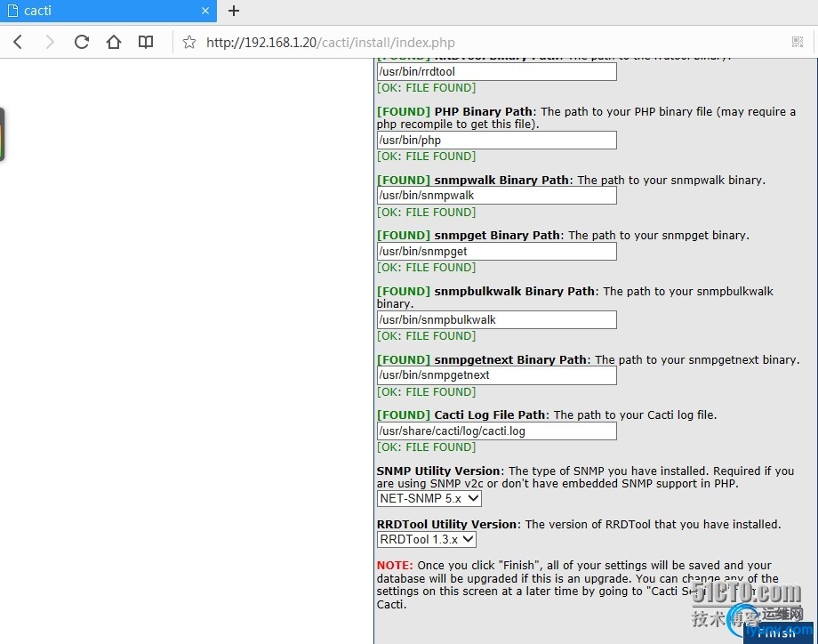Go back with the browser back arrow
The height and width of the screenshot is (644, 818).
tap(18, 42)
